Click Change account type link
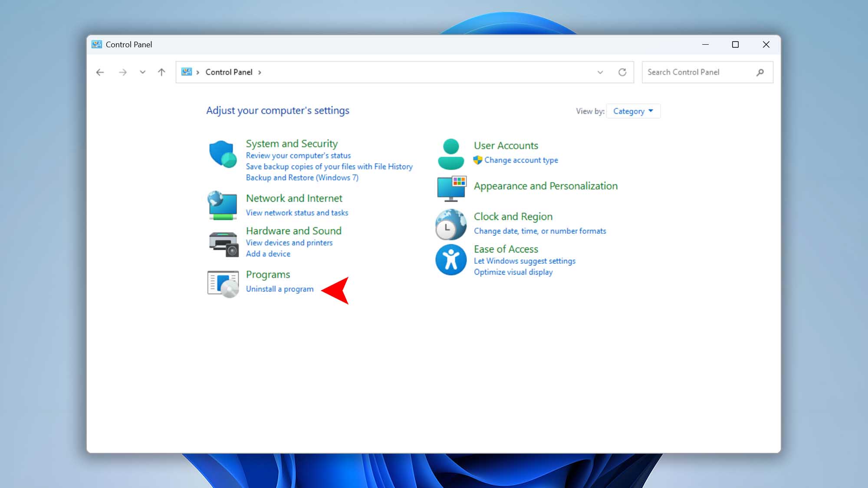Screen dimensions: 868x488 click(x=521, y=160)
